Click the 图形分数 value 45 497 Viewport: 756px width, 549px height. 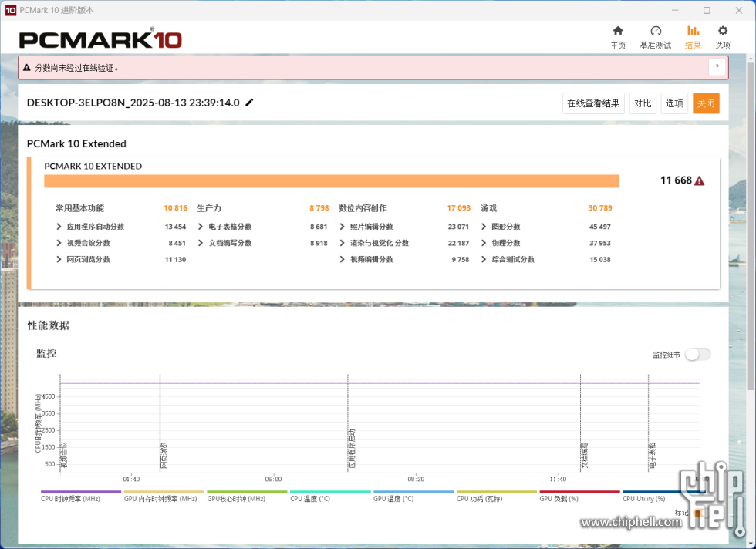600,227
